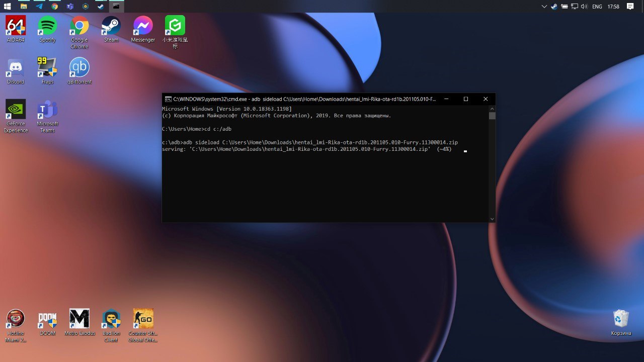Viewport: 644px width, 362px height.
Task: Open Steam from the system tray
Action: click(554, 7)
